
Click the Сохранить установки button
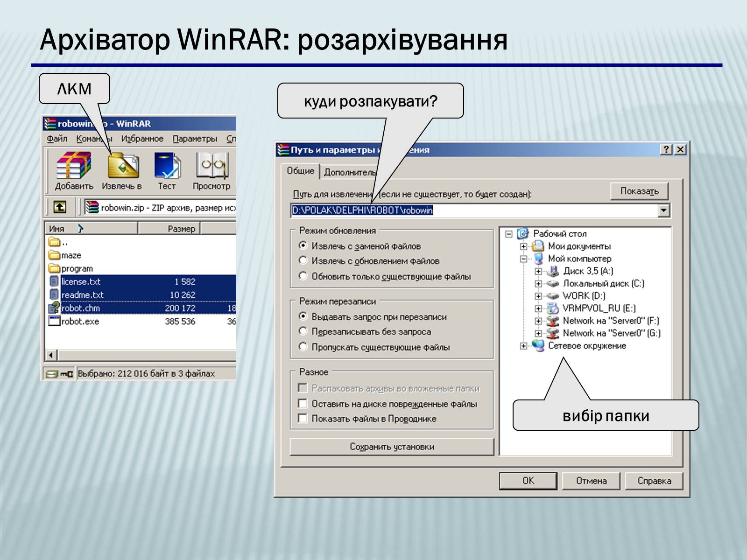(392, 447)
